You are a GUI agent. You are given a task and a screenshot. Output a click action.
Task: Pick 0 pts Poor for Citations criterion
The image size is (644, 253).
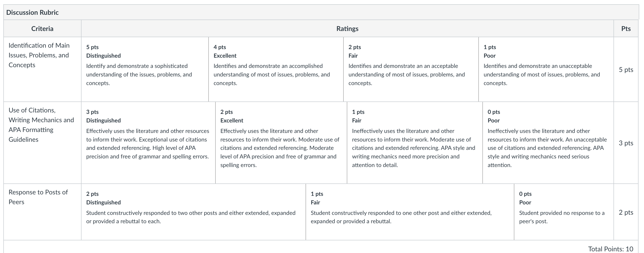tap(548, 142)
